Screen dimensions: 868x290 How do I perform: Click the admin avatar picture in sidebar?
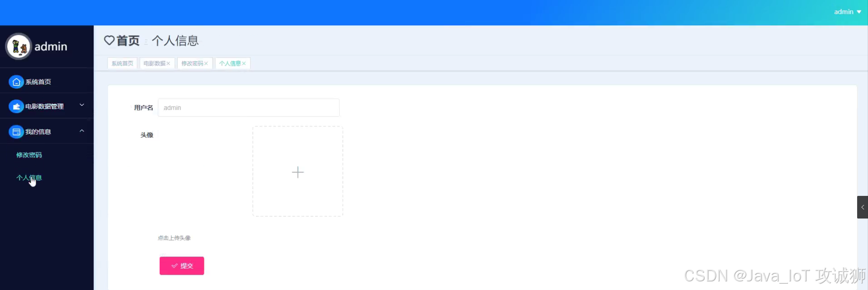click(19, 46)
